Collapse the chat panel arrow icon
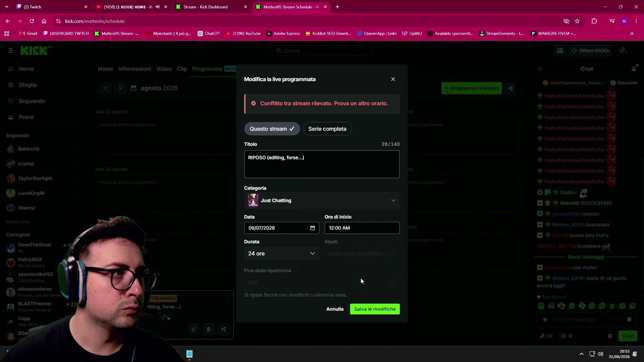Viewport: 644px width, 362px height. (540, 69)
